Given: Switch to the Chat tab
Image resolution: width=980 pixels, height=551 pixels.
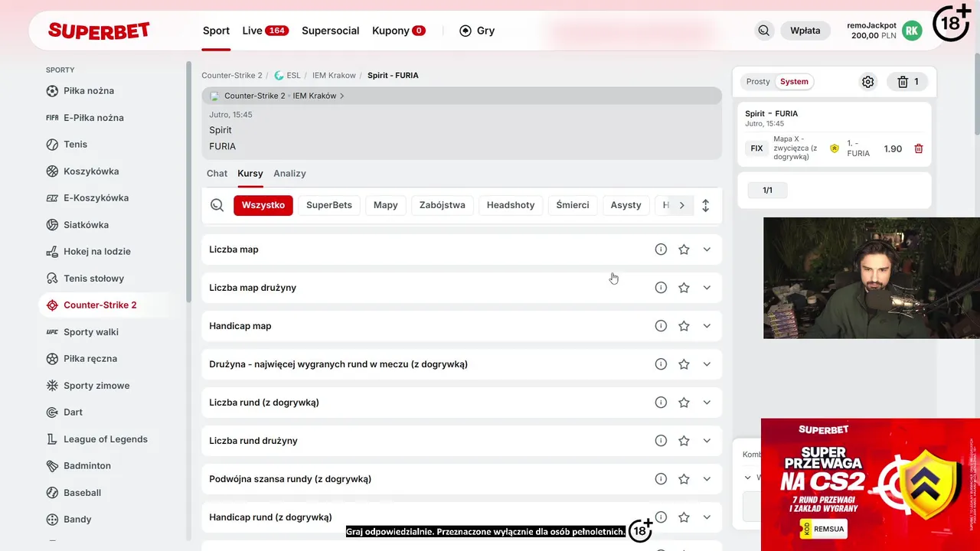Looking at the screenshot, I should [217, 174].
